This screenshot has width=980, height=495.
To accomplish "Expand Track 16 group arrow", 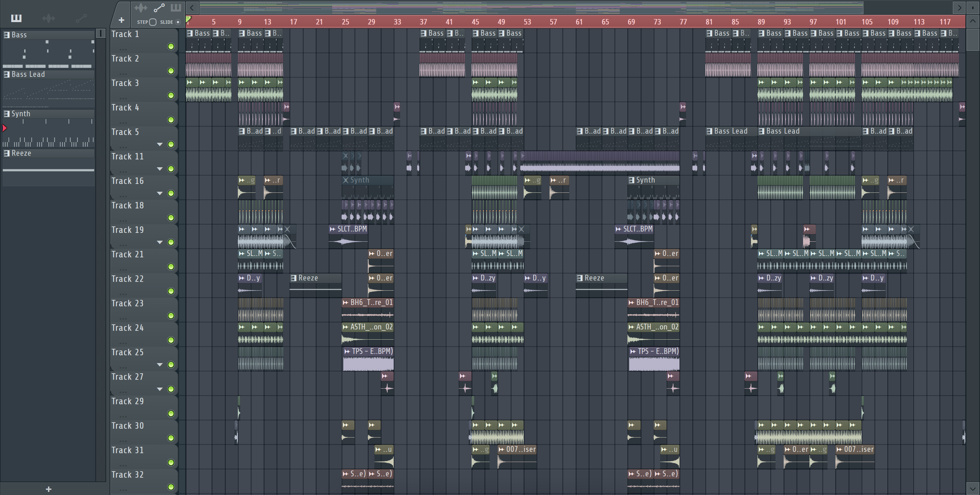I will pos(160,193).
